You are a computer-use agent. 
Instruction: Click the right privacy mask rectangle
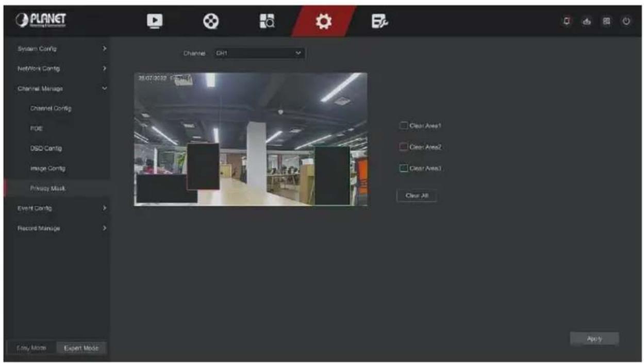(332, 176)
